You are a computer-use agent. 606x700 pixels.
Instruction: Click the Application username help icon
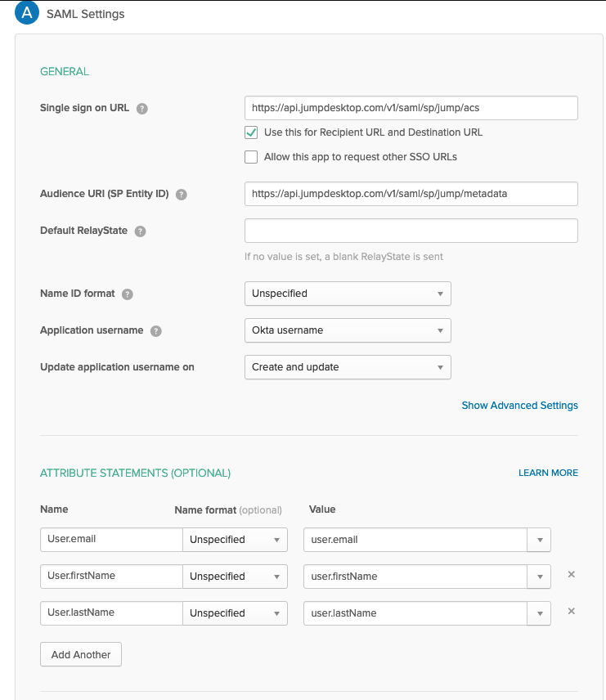click(x=155, y=330)
